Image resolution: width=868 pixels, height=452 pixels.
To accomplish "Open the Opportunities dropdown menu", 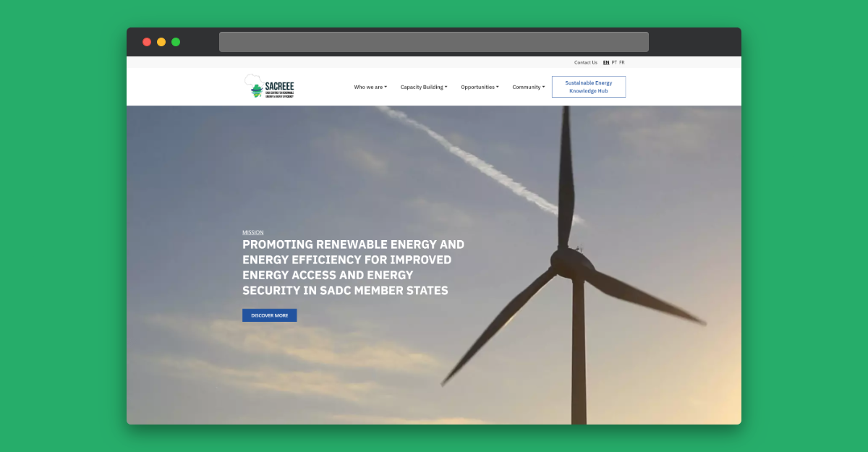I will pyautogui.click(x=480, y=87).
